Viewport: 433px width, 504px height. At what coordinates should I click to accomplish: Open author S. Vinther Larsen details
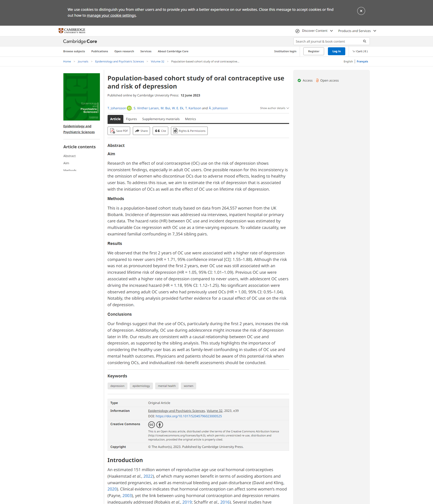click(x=146, y=108)
